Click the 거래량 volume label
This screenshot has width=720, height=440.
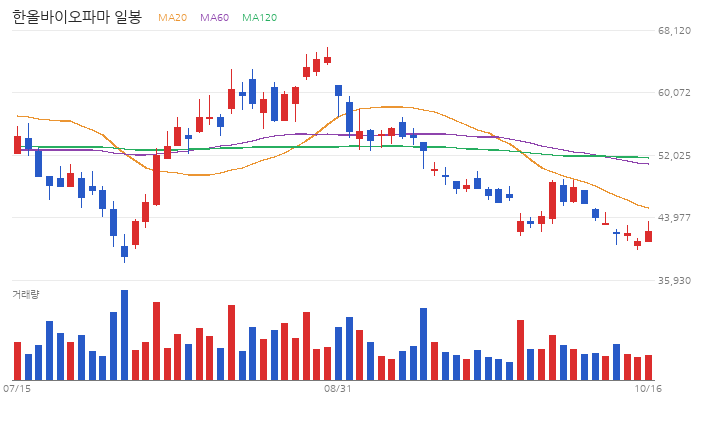click(26, 294)
